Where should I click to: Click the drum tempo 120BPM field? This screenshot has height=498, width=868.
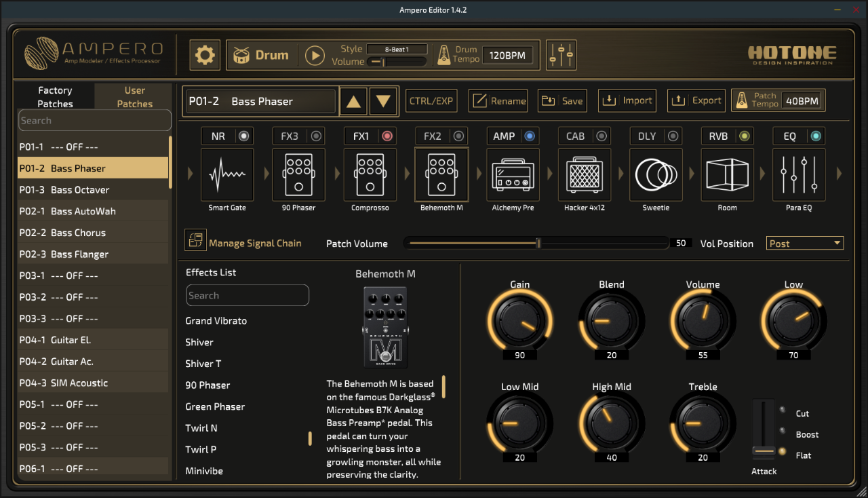tap(507, 56)
